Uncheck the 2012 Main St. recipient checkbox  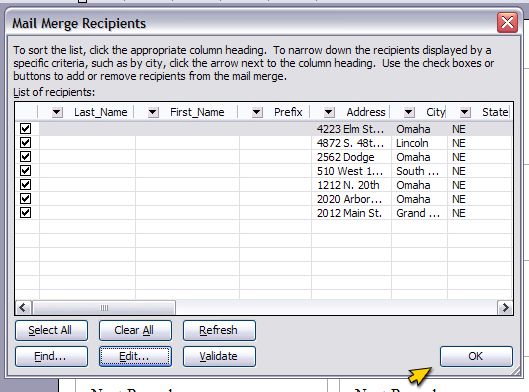click(25, 213)
